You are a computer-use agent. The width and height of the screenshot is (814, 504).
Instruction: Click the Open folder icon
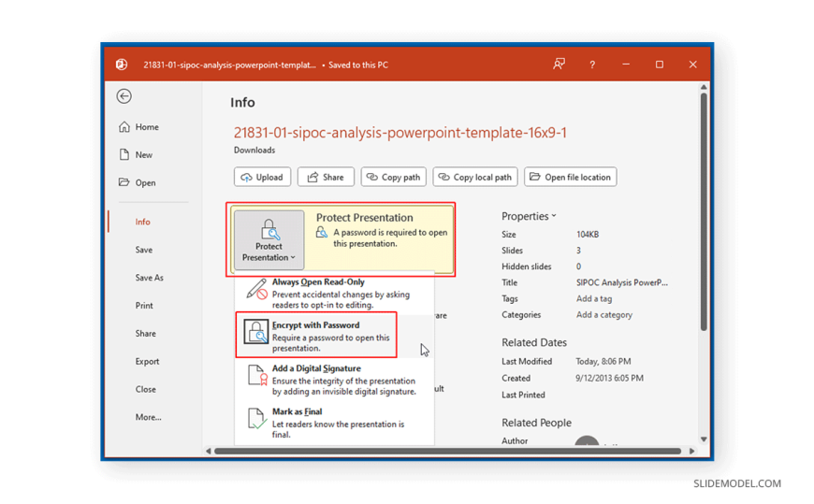pos(124,183)
